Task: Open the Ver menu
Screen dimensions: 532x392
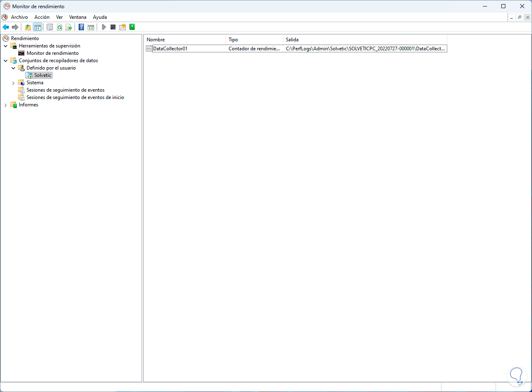Action: pos(59,17)
